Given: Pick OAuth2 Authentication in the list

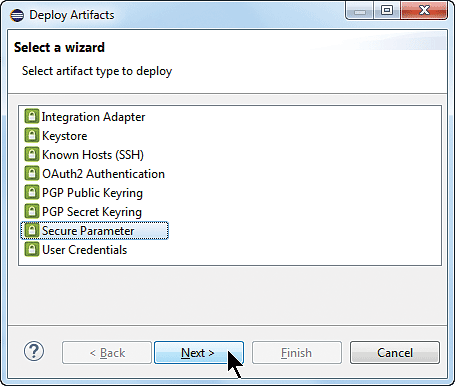Looking at the screenshot, I should (103, 174).
